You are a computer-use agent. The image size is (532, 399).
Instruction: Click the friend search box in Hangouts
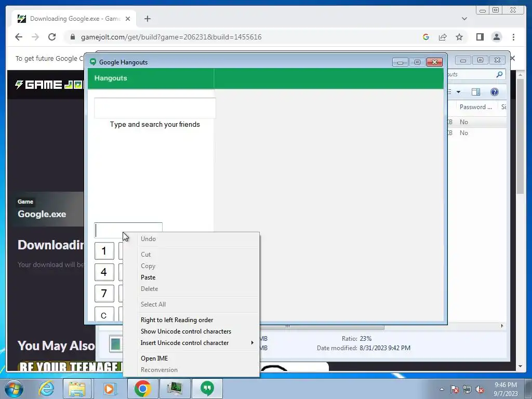pos(155,108)
